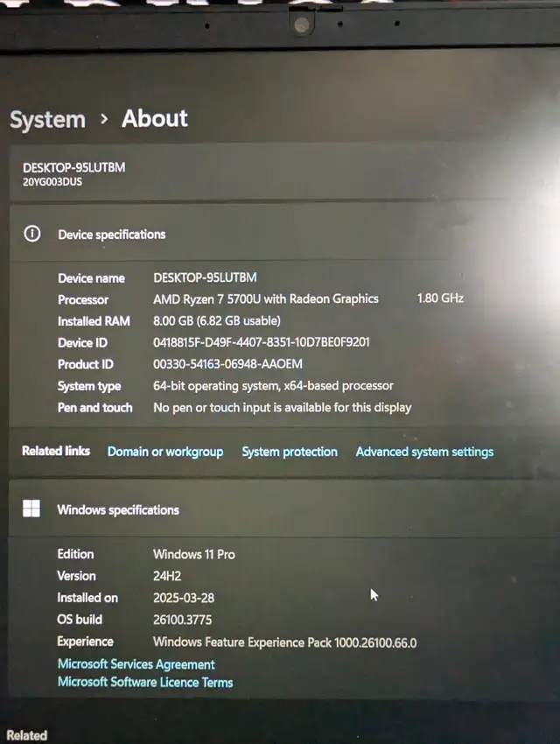Select the edition value Windows 11 Pro
Image resolution: width=560 pixels, height=744 pixels.
(194, 554)
